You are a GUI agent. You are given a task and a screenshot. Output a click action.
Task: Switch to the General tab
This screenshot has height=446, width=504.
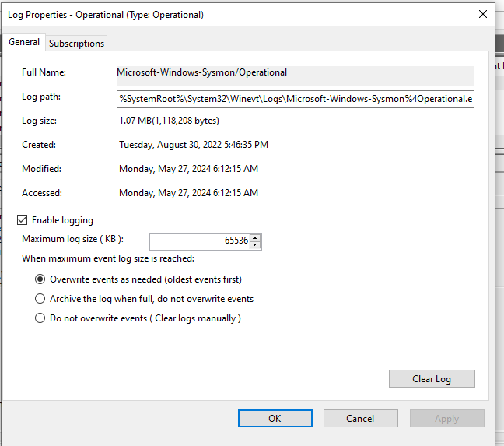pos(24,42)
